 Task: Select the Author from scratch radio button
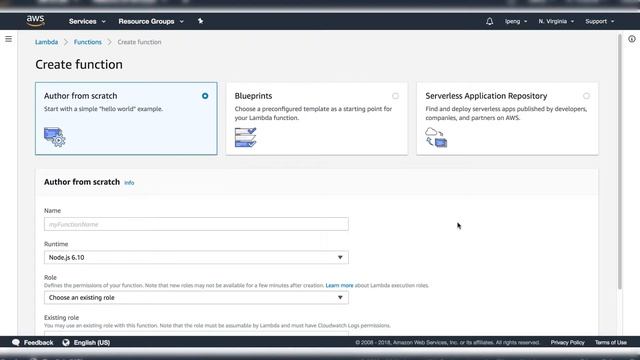(205, 96)
